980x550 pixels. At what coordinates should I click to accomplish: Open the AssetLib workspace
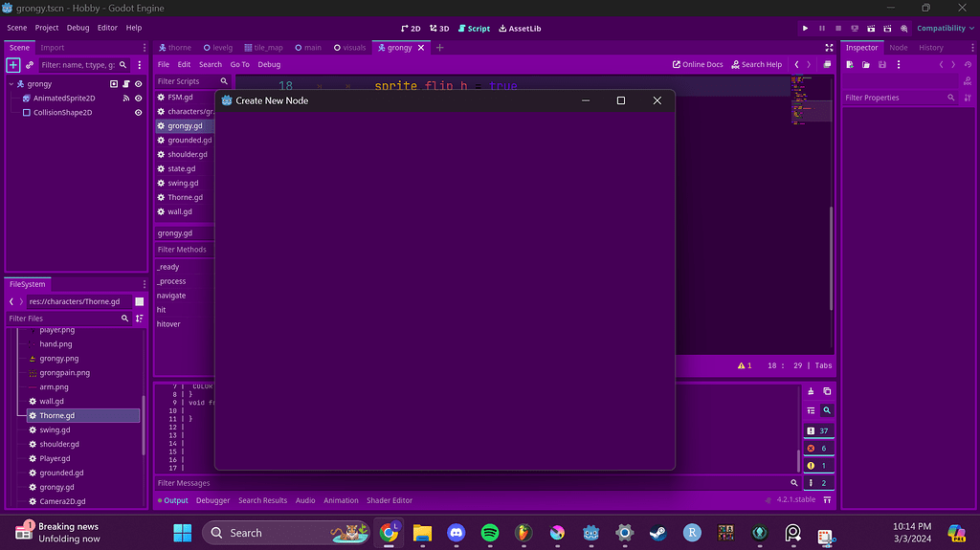pyautogui.click(x=520, y=28)
